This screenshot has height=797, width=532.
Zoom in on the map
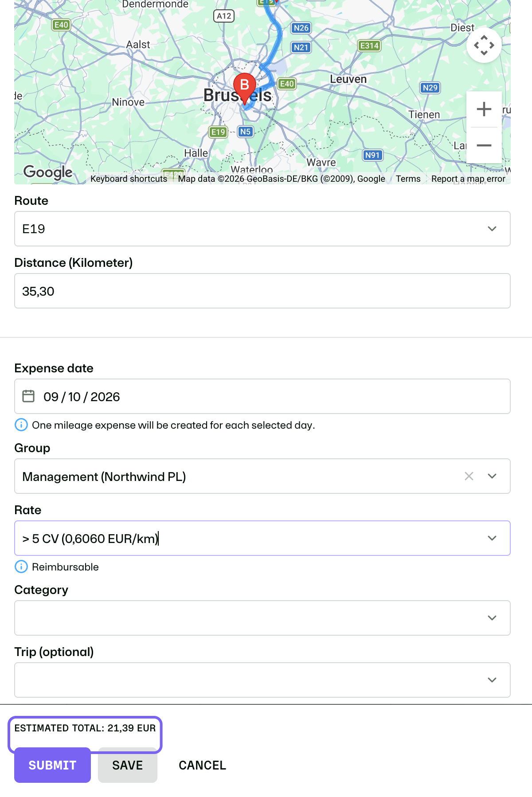pos(484,109)
